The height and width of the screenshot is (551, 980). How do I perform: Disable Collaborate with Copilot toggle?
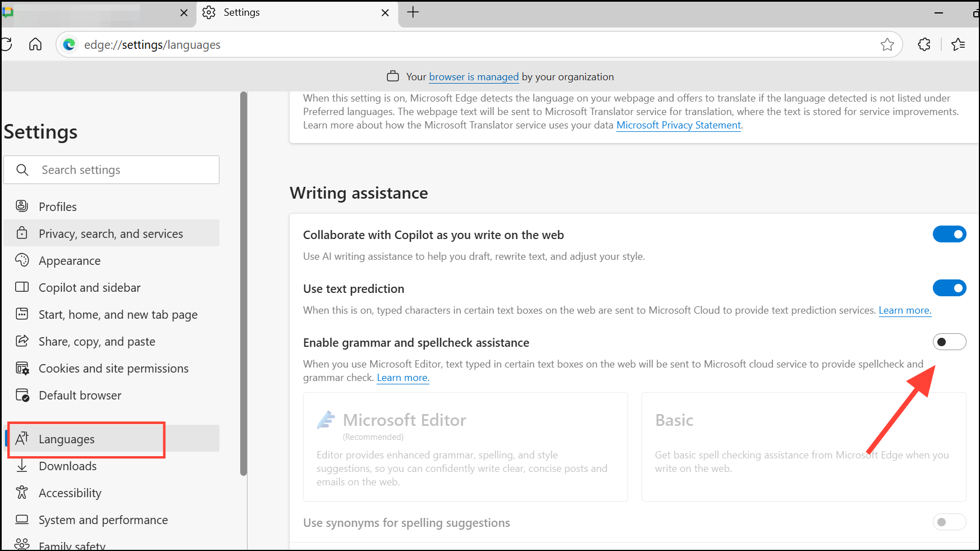(x=950, y=234)
